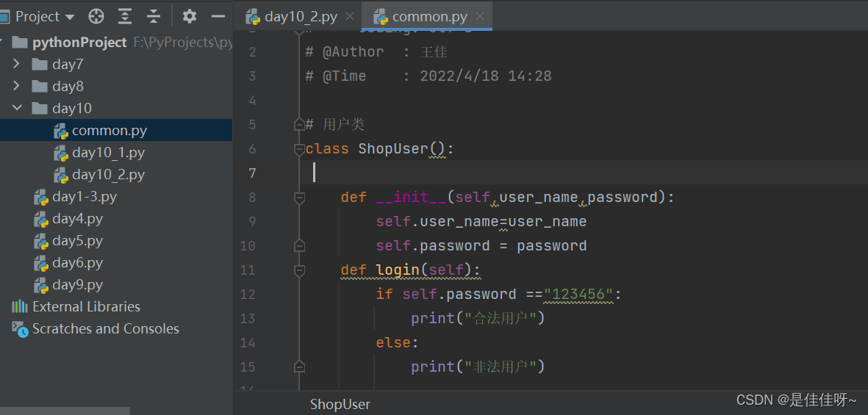Close the common.py tab
The width and height of the screenshot is (868, 415).
(x=480, y=17)
